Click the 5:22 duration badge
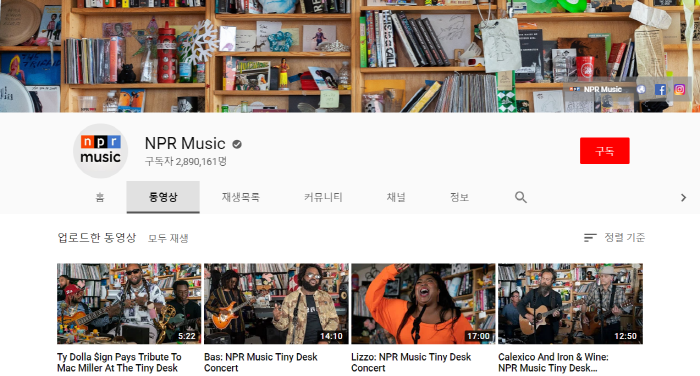Viewport: 700px width, 376px height. click(187, 336)
